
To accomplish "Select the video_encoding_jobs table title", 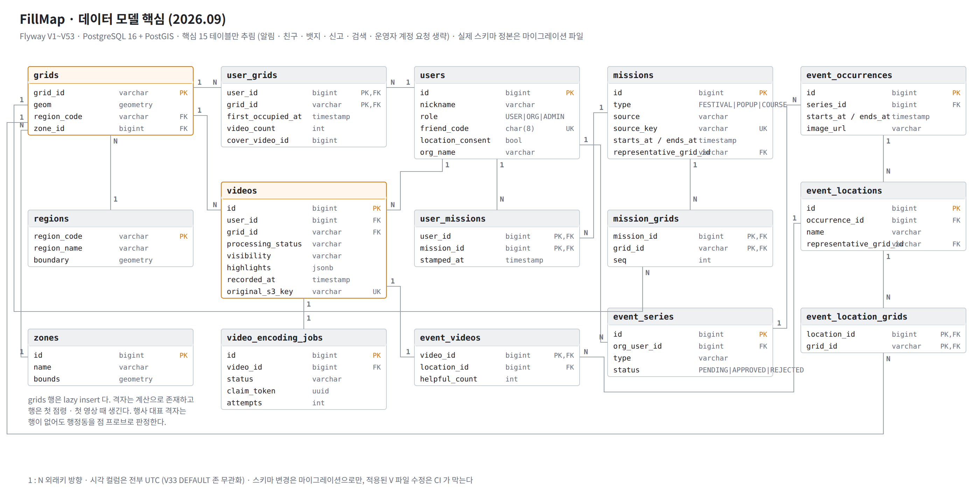I will 274,337.
